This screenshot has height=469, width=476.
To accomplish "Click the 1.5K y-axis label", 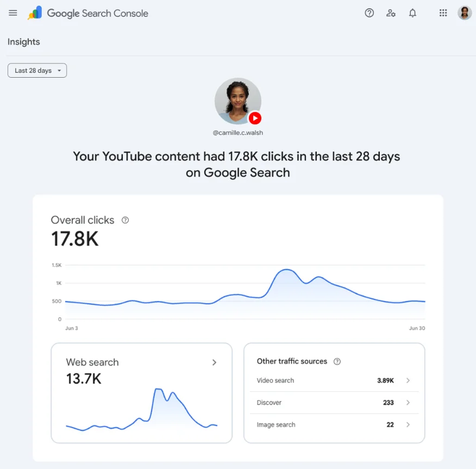I will pyautogui.click(x=57, y=265).
